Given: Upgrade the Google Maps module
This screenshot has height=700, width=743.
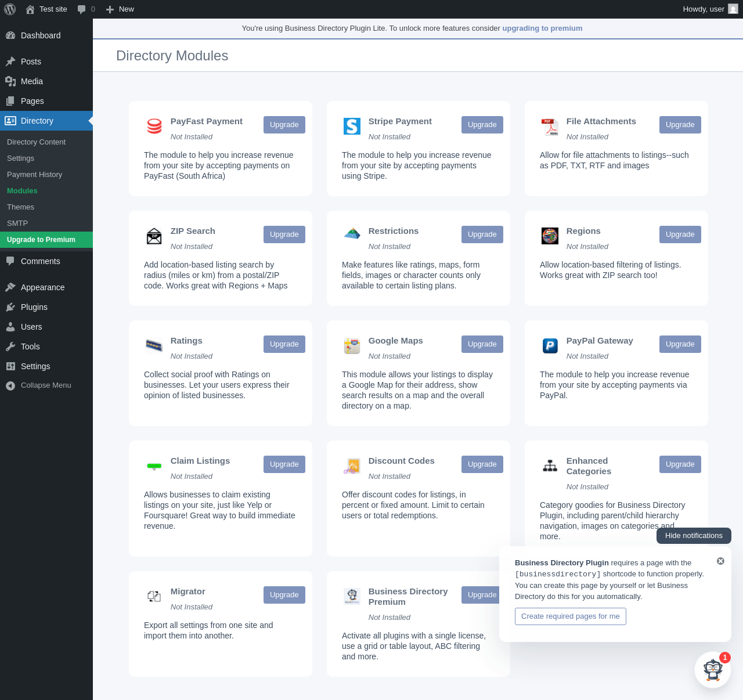Looking at the screenshot, I should point(482,344).
